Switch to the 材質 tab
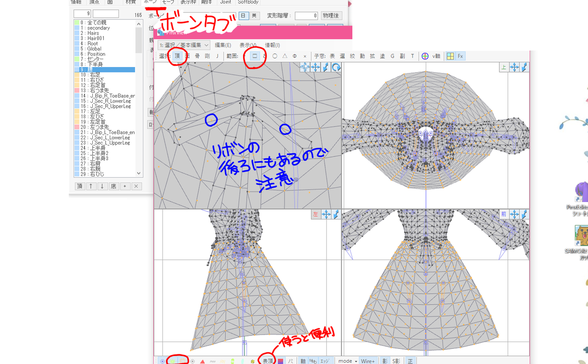 click(x=130, y=2)
